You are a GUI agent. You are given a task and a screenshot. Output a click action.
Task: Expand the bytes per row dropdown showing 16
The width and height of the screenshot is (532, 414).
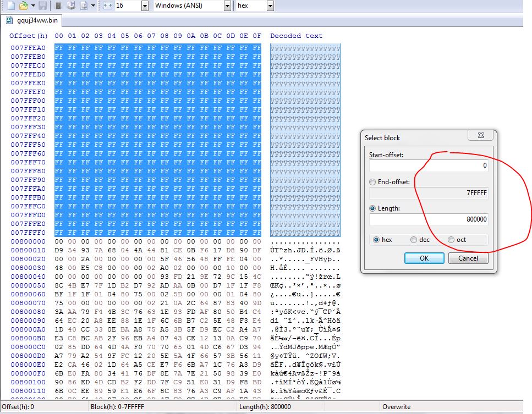[x=145, y=5]
